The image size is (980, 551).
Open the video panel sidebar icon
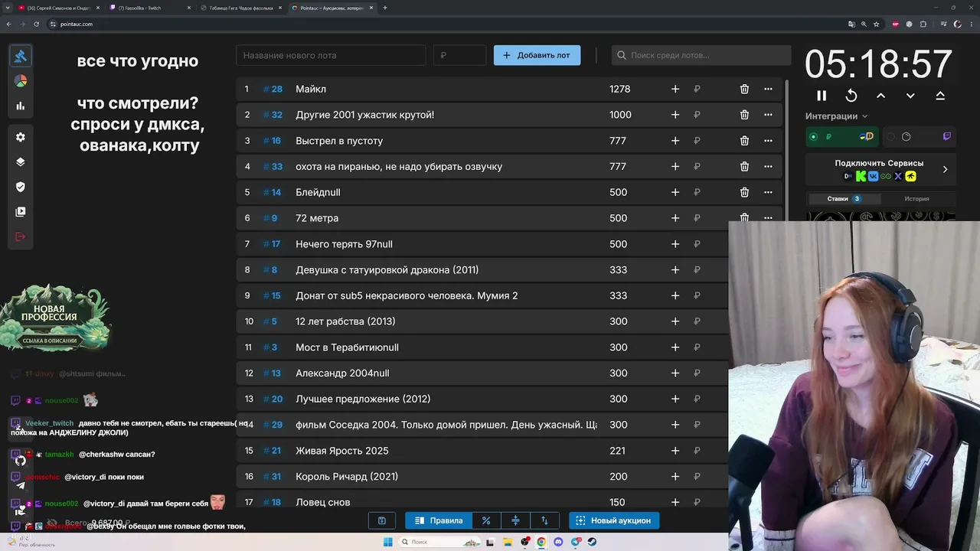click(x=21, y=211)
